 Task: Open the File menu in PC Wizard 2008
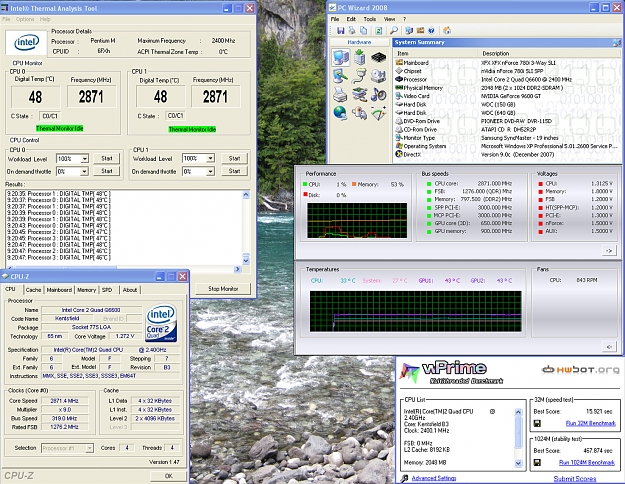335,19
